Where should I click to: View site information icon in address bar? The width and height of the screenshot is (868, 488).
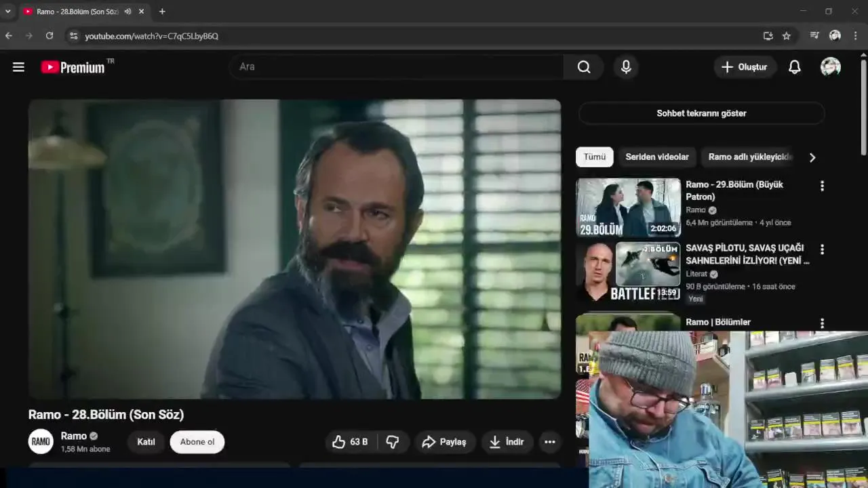(x=74, y=36)
